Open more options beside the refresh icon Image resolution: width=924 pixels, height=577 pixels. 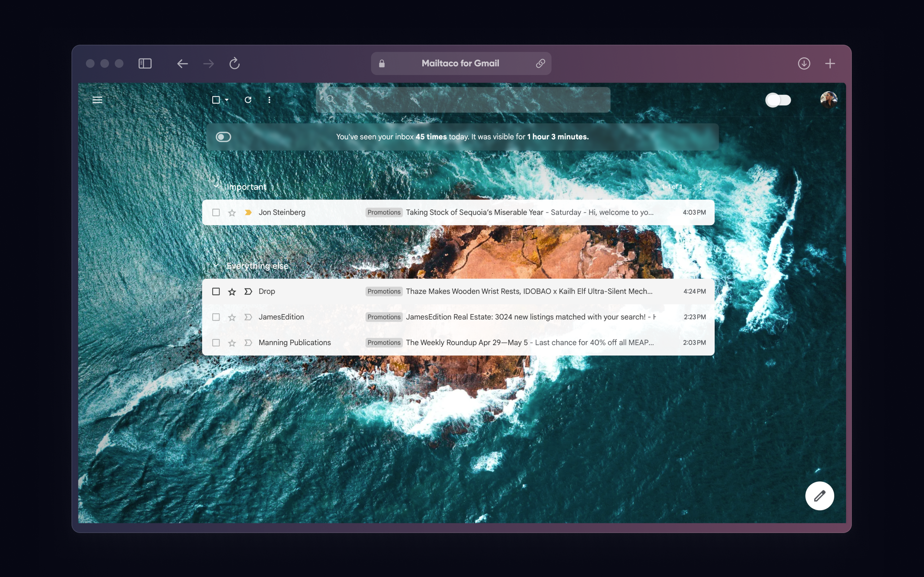pyautogui.click(x=270, y=100)
